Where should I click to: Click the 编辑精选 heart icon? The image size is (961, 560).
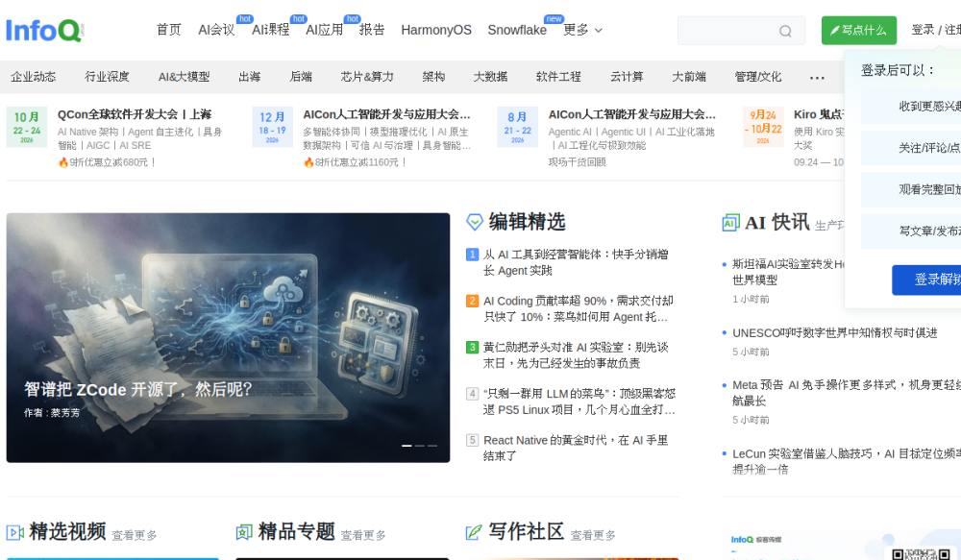[475, 222]
